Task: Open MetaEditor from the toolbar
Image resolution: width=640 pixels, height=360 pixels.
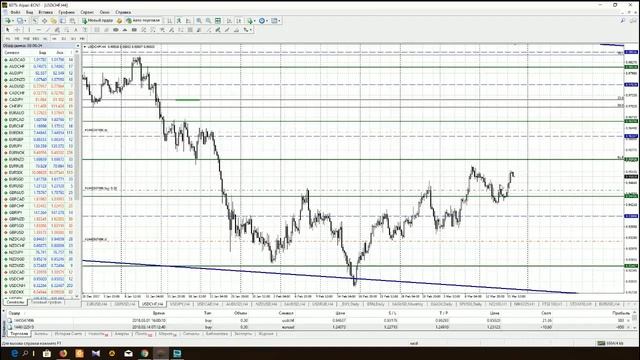Action: click(x=119, y=20)
